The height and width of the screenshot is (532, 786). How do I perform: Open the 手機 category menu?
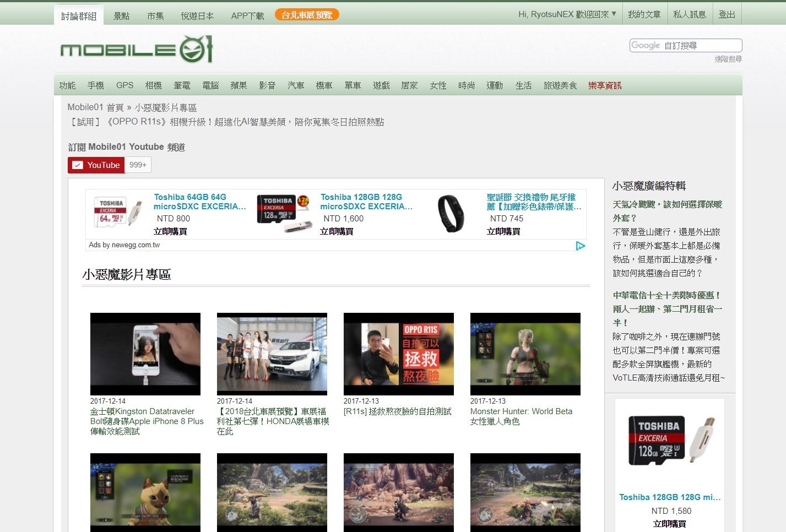96,85
